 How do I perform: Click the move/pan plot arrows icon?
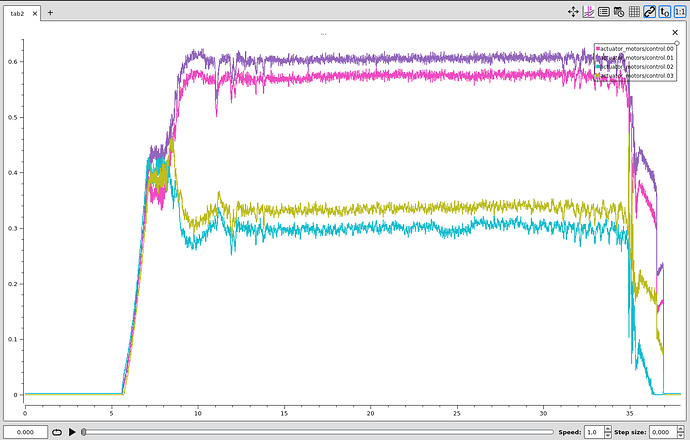point(573,12)
